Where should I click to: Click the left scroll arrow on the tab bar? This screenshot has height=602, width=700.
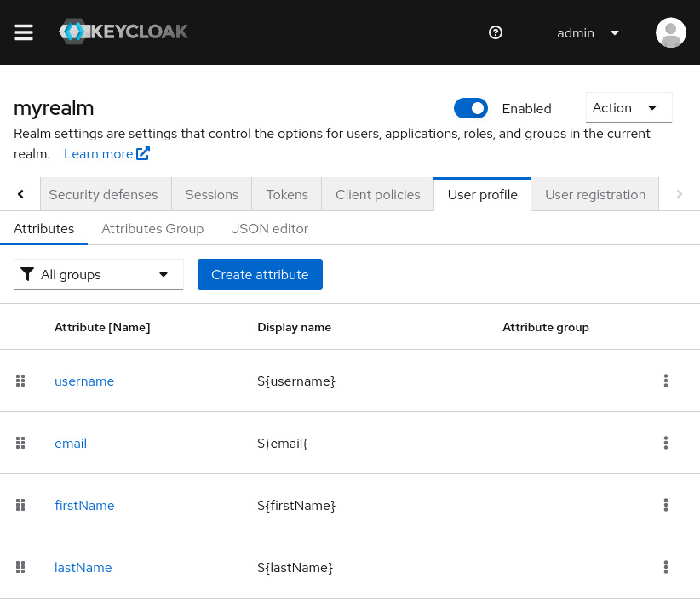coord(20,194)
